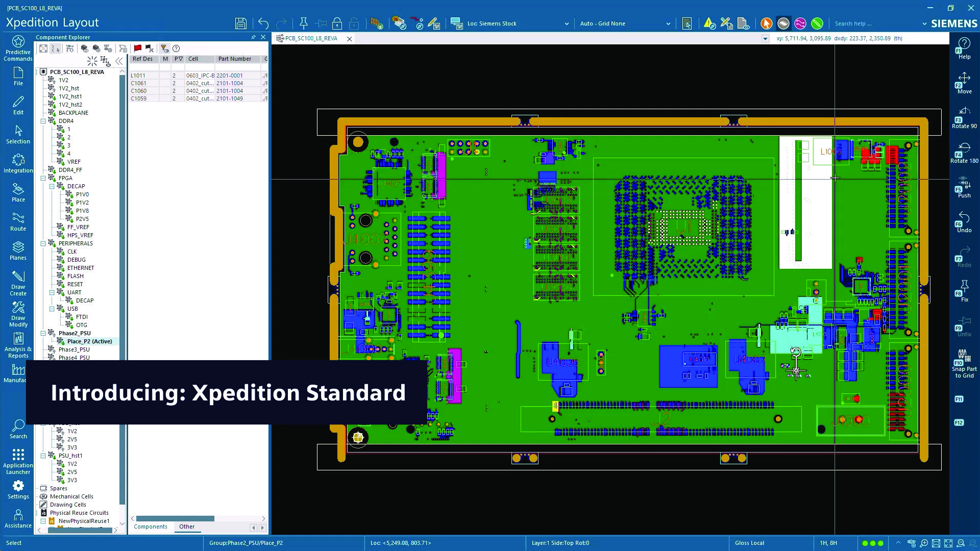Click the Lock icon in top toolbar
Image resolution: width=980 pixels, height=551 pixels.
[337, 23]
